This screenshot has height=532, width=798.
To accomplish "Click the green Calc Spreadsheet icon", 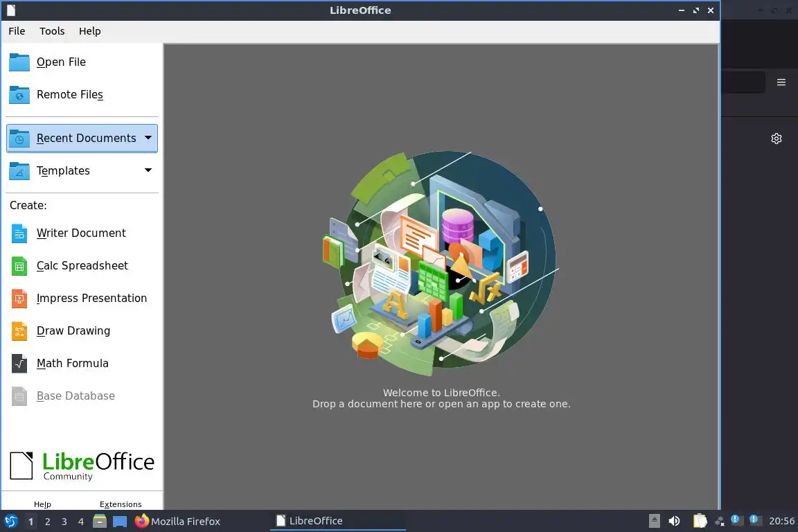I will [19, 266].
